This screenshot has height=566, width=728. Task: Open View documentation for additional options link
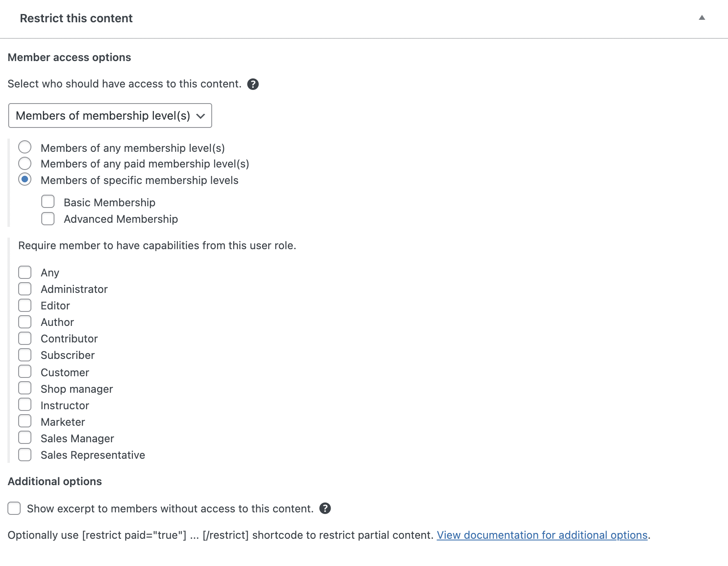click(x=543, y=535)
